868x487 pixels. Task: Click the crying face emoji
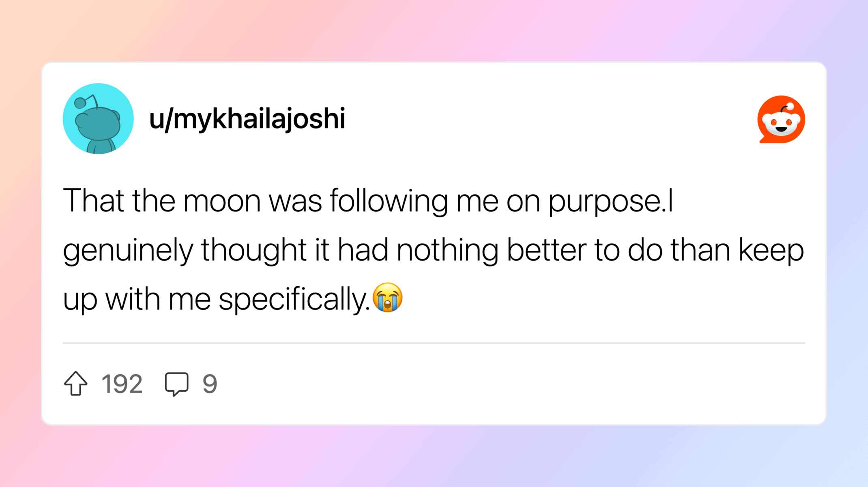click(388, 298)
